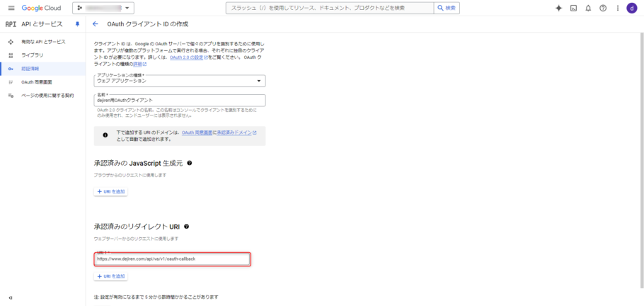
Task: Collapse the sidebar with the bottom-left chevron
Action: coord(10,297)
